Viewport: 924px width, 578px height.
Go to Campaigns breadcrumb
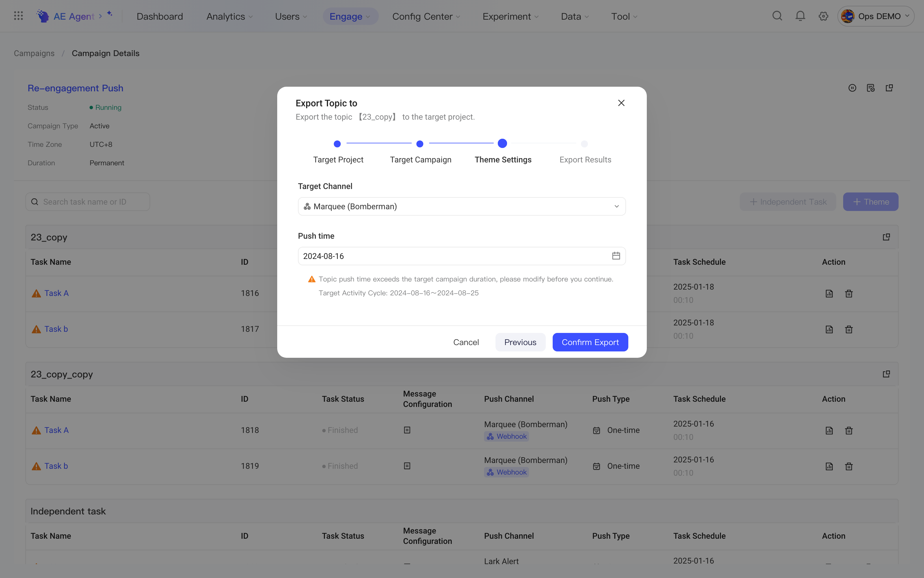34,53
